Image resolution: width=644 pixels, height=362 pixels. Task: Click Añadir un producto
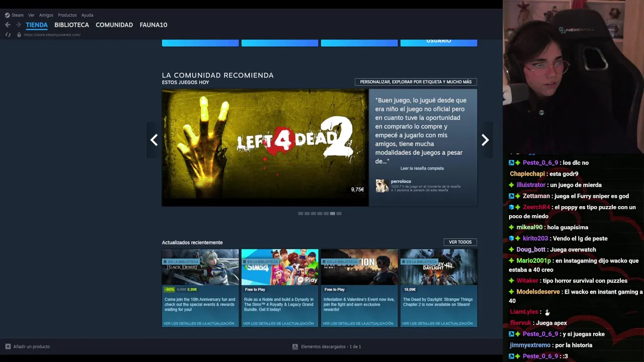[x=31, y=346]
